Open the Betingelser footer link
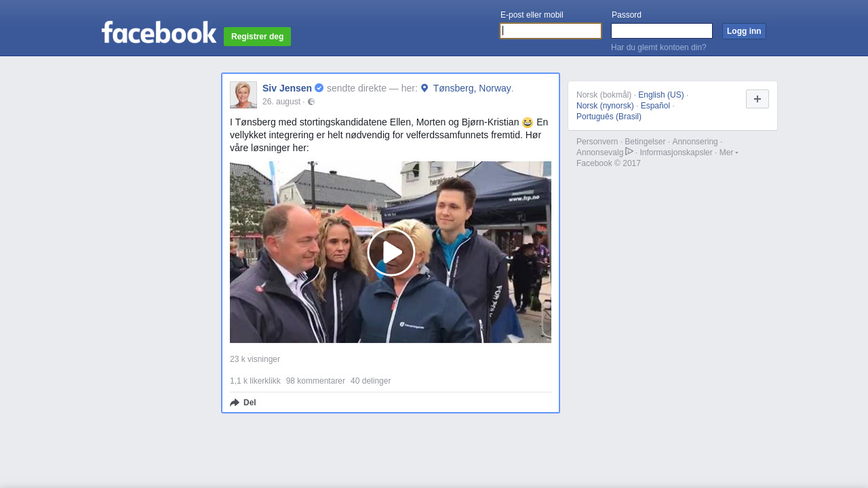Viewport: 868px width, 488px height. pyautogui.click(x=645, y=142)
